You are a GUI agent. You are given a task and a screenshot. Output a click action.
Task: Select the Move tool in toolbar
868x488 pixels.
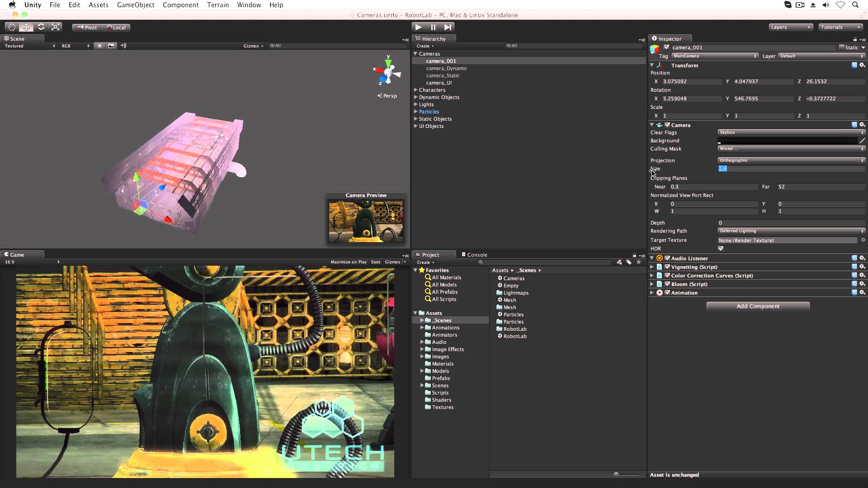(26, 27)
